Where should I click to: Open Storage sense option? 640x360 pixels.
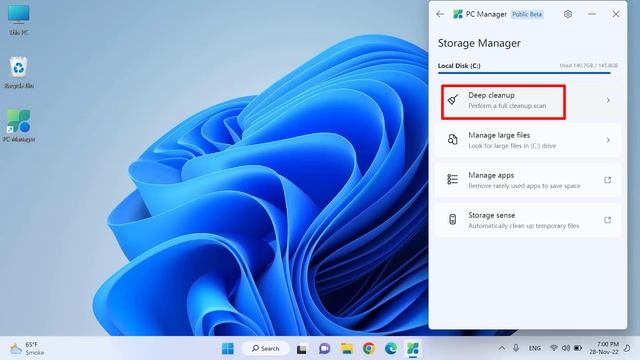(x=528, y=220)
